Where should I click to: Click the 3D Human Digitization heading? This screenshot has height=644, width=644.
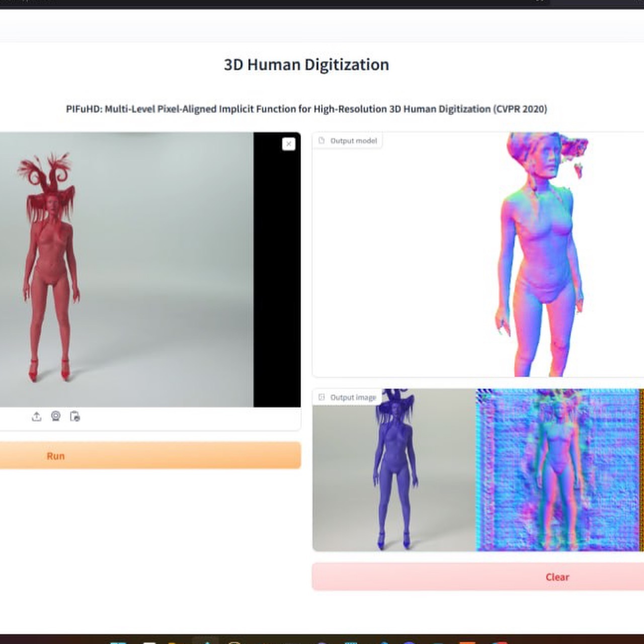(306, 65)
